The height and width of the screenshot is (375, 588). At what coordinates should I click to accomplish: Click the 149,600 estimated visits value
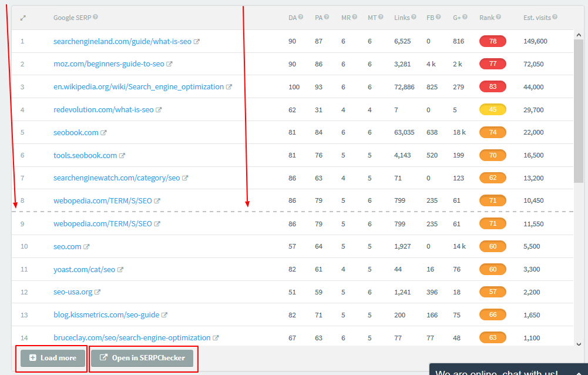[x=535, y=41]
